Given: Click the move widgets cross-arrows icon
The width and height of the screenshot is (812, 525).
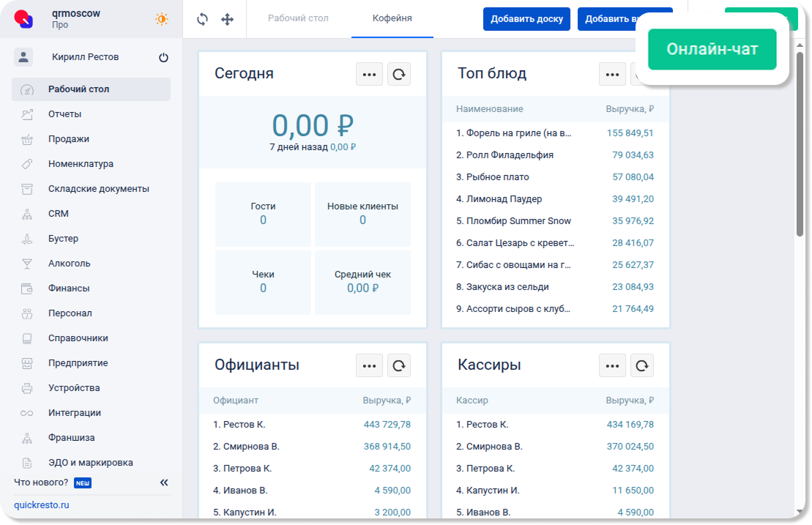Looking at the screenshot, I should 228,19.
